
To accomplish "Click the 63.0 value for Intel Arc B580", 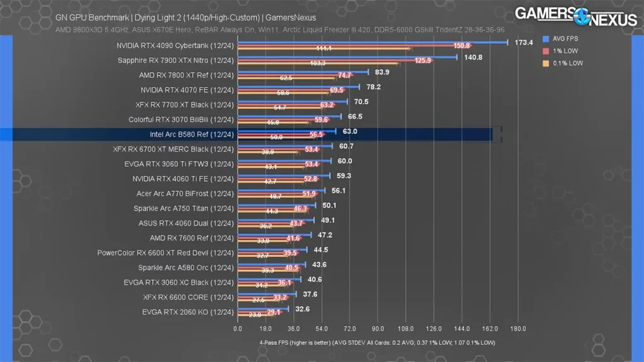I will [350, 131].
